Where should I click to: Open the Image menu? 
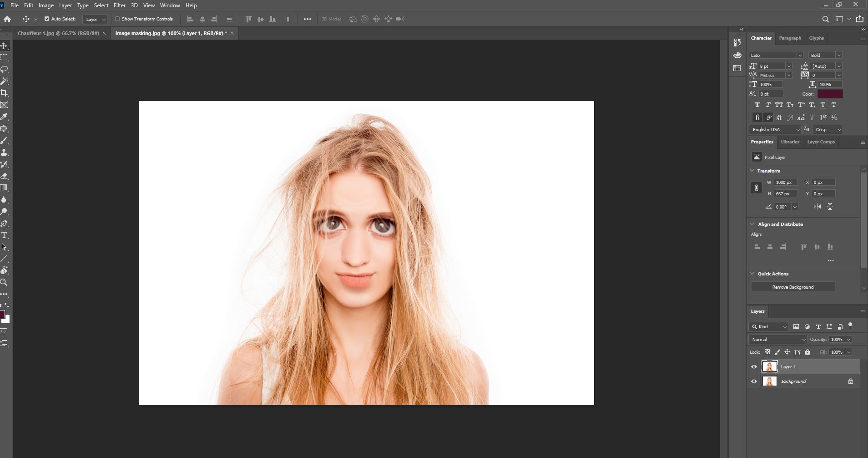pyautogui.click(x=46, y=5)
